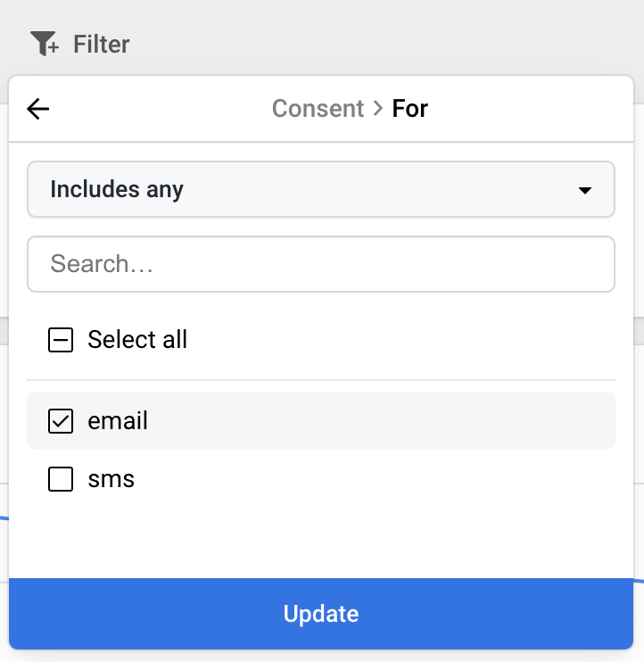Focus the Search… input field

[x=321, y=264]
